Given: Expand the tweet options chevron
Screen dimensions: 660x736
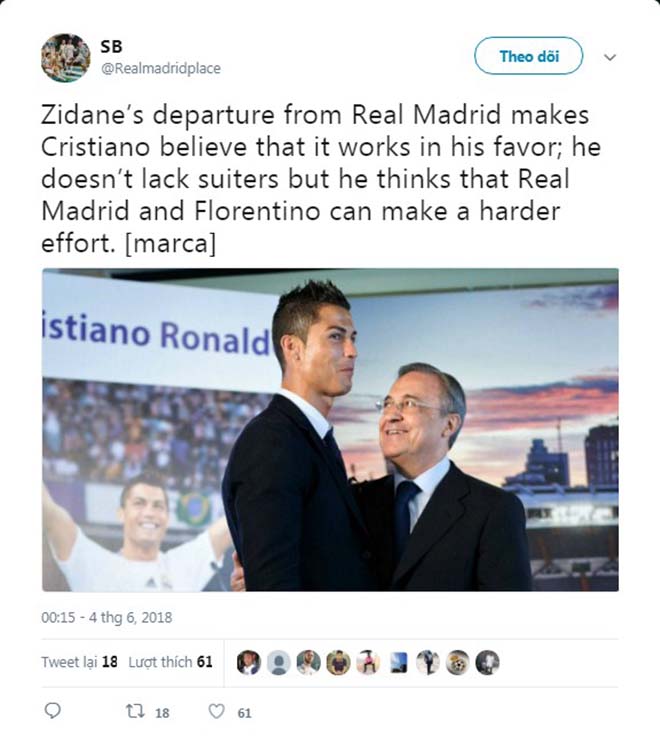Looking at the screenshot, I should 610,57.
